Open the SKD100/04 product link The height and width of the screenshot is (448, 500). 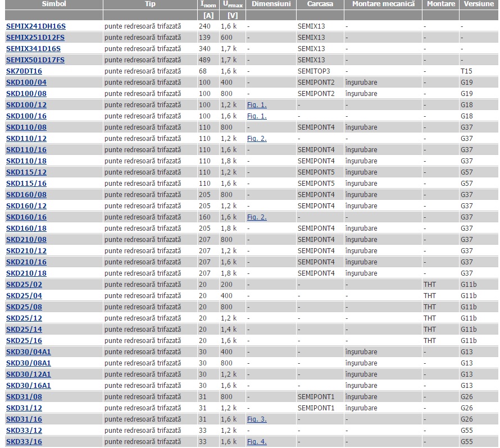26,83
